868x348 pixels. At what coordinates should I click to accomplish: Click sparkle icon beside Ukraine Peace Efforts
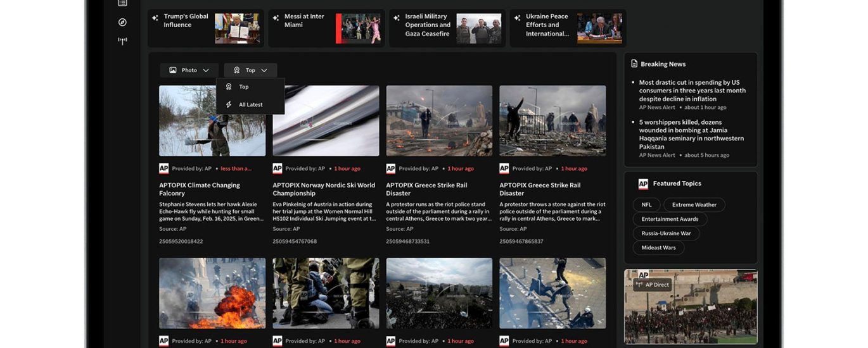pyautogui.click(x=517, y=18)
